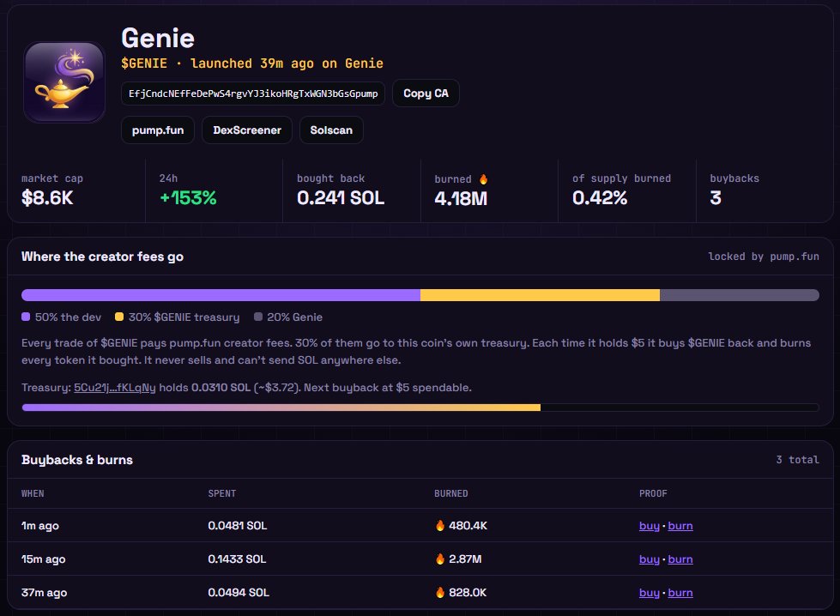Image resolution: width=840 pixels, height=616 pixels.
Task: Click the gray legend square for 20% Genie
Action: [258, 317]
